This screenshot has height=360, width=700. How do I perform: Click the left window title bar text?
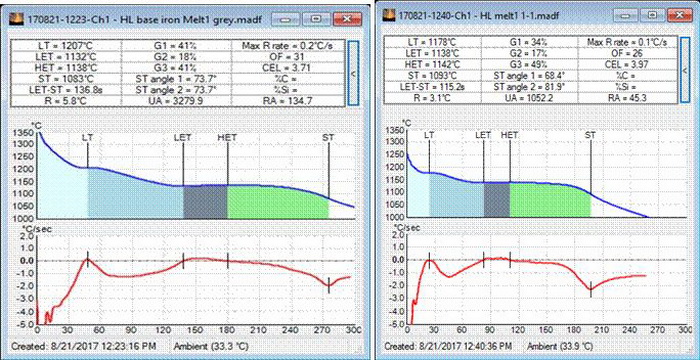[x=145, y=20]
